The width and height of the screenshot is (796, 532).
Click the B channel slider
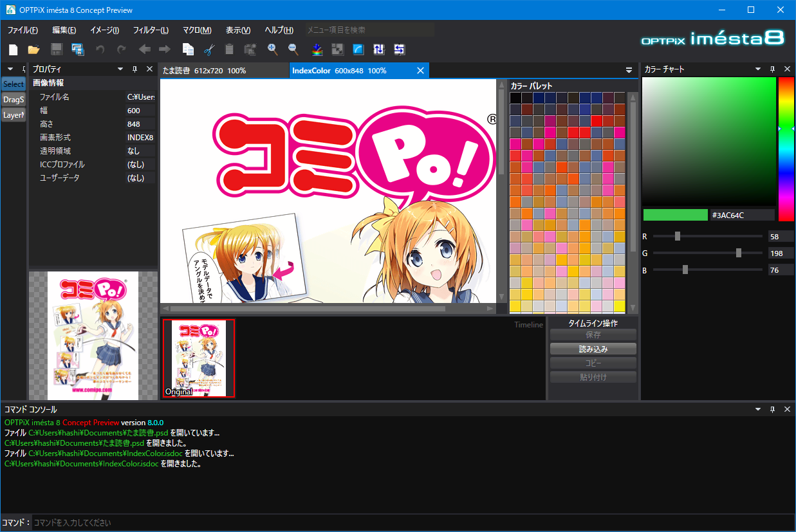tap(707, 270)
